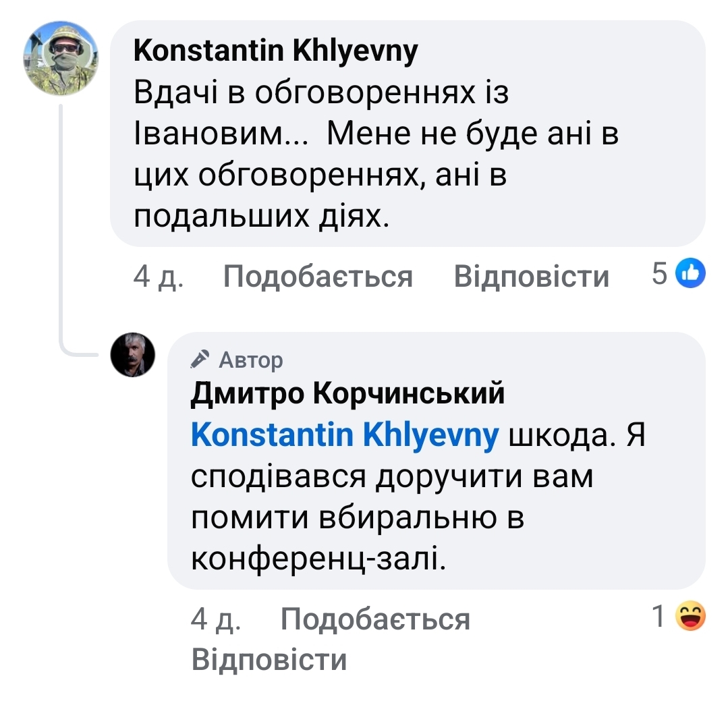
Task: Open Konstantin Khlyevny's profile from comment name
Action: [x=276, y=51]
